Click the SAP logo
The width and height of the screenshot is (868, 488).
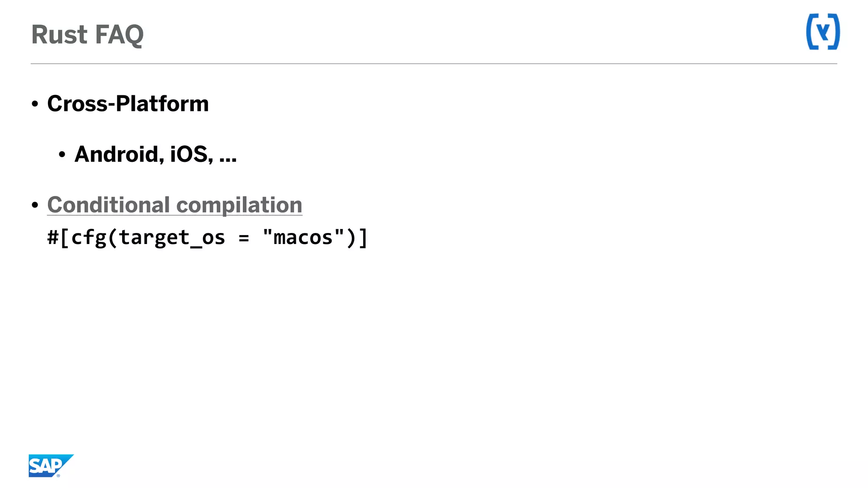(51, 466)
